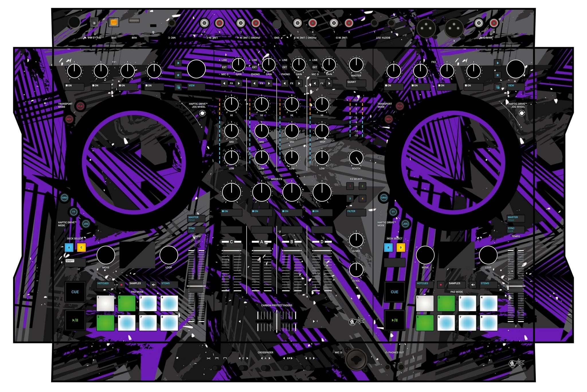Toggle the first FX1 ON button
The height and width of the screenshot is (392, 587).
[x=74, y=87]
